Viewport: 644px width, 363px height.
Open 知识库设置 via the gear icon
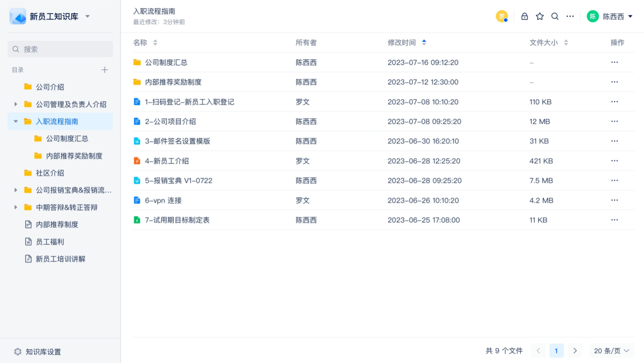tap(17, 351)
